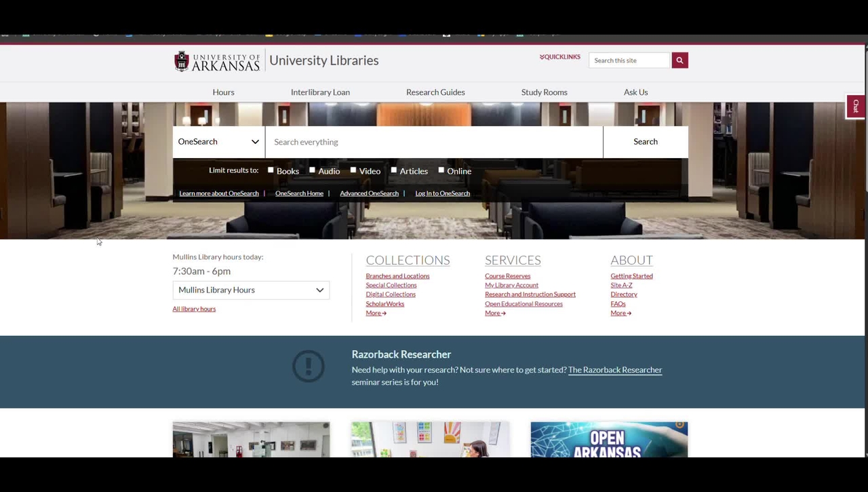Open the Log In to OneSearch link
This screenshot has width=868, height=492.
[x=442, y=193]
